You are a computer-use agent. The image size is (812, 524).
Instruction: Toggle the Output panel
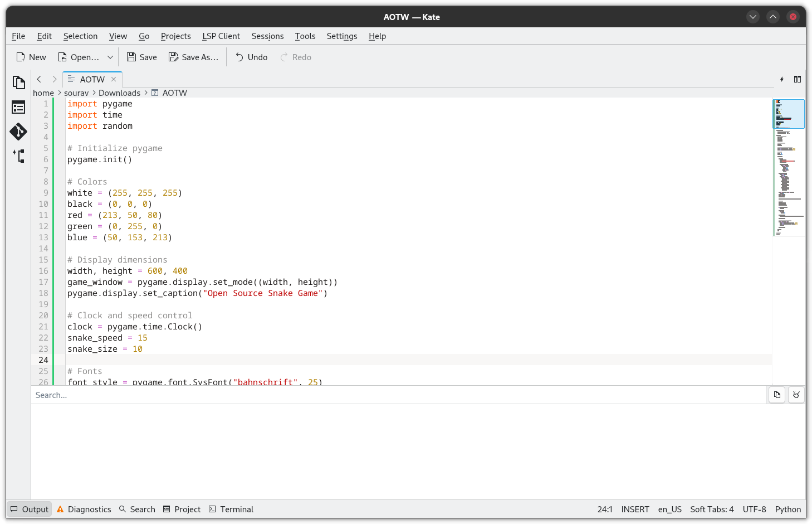coord(29,509)
